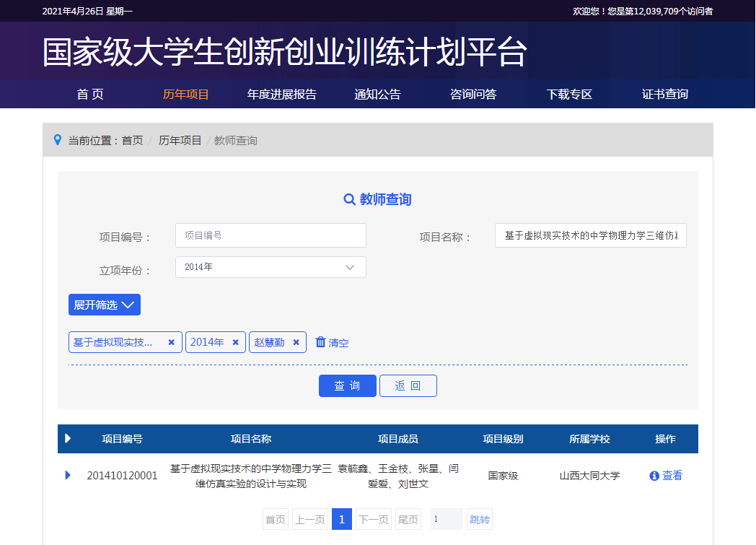Open the 立项年份 year dropdown
Image resolution: width=756 pixels, height=545 pixels.
point(271,267)
